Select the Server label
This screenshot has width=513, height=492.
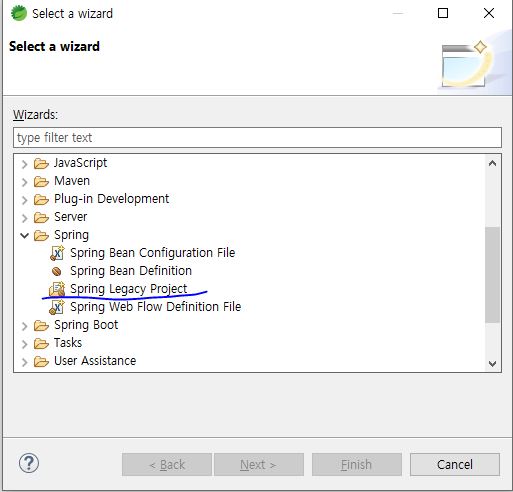pos(71,217)
